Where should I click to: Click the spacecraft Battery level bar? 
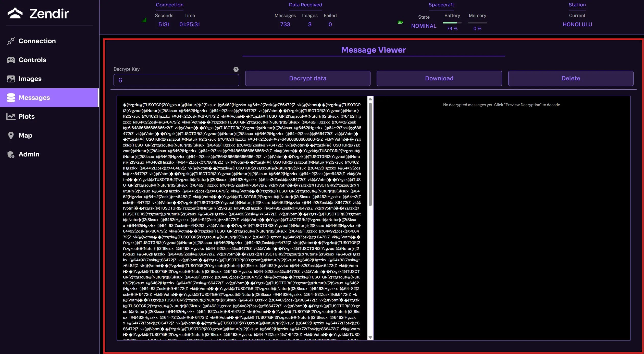click(452, 23)
